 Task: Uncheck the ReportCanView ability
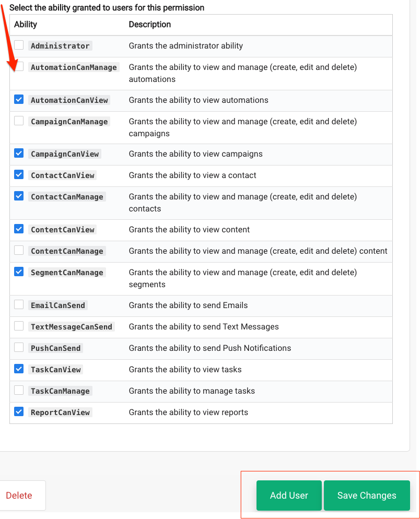[19, 412]
